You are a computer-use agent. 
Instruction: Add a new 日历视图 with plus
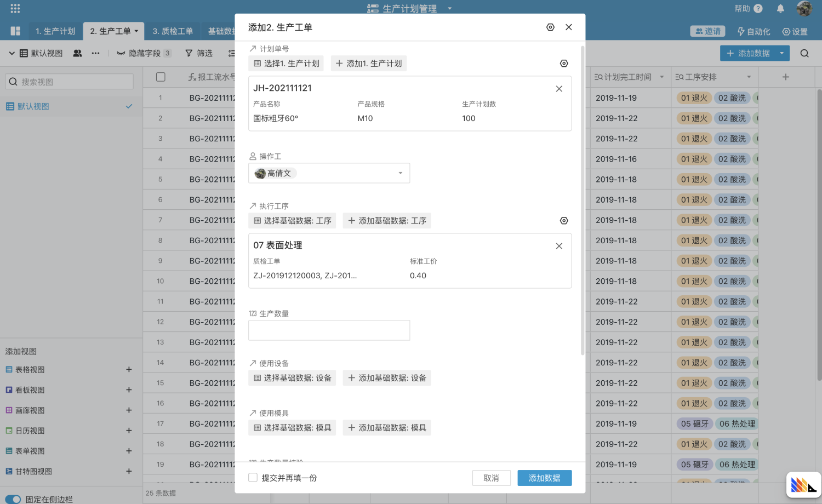[x=129, y=431]
